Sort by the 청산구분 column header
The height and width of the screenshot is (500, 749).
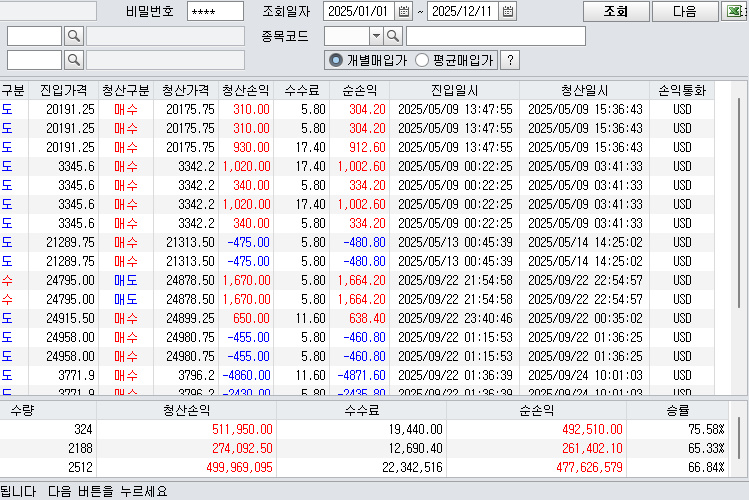click(x=126, y=90)
